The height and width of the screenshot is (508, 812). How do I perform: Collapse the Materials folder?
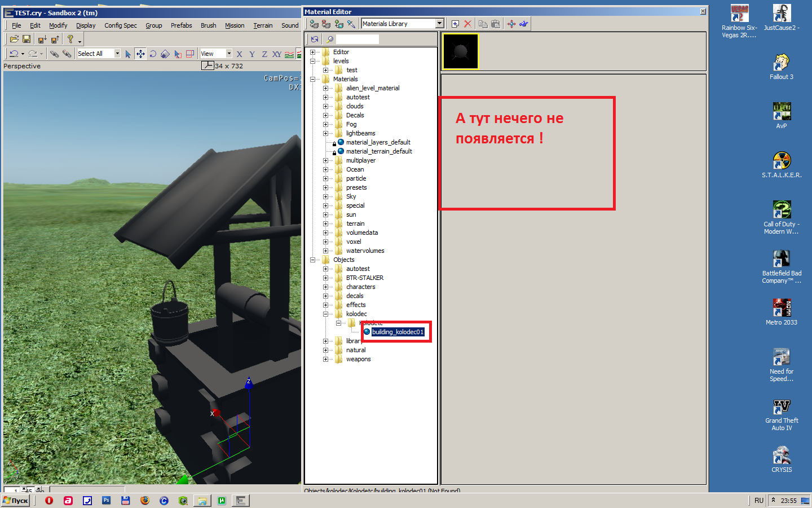point(312,79)
